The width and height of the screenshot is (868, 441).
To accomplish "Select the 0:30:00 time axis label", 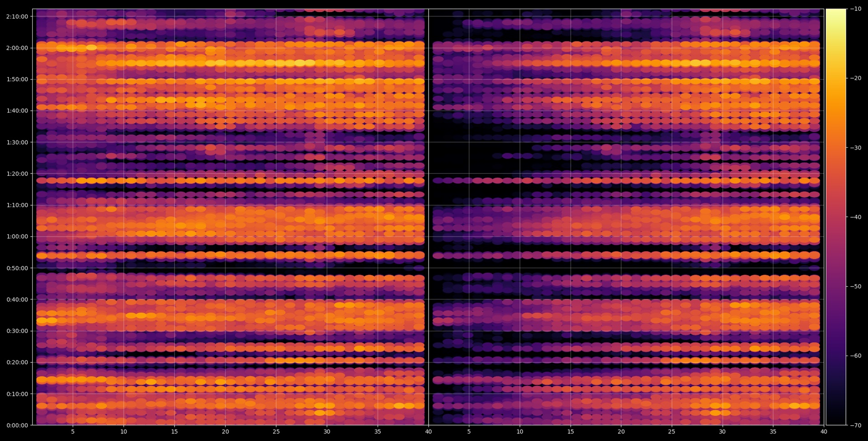I will [17, 331].
